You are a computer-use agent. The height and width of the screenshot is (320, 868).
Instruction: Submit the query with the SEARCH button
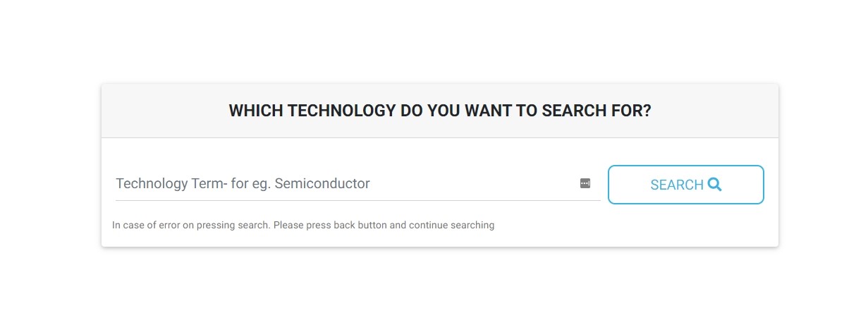686,185
